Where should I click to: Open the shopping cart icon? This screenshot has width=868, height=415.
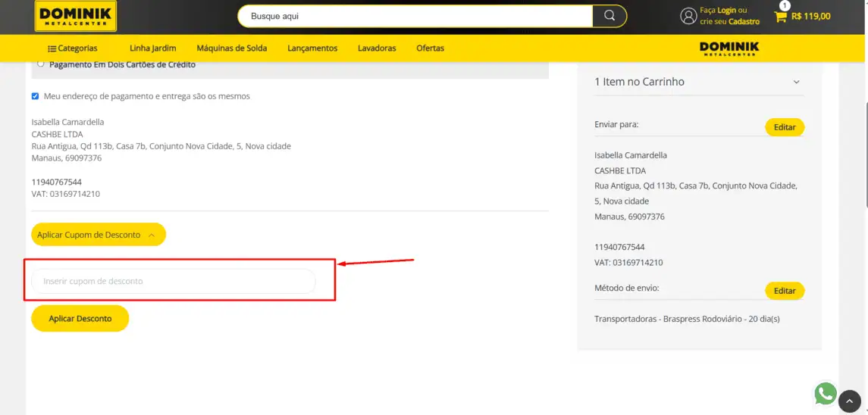(781, 17)
